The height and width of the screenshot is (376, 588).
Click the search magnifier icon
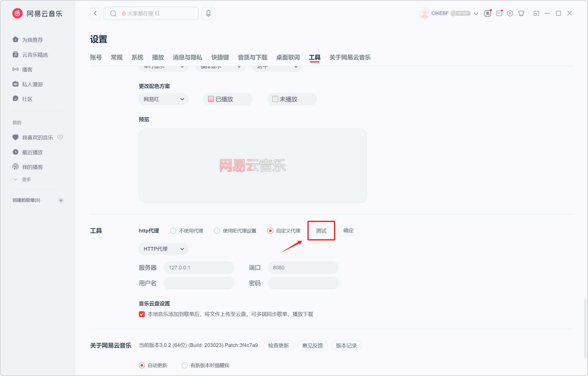point(113,13)
